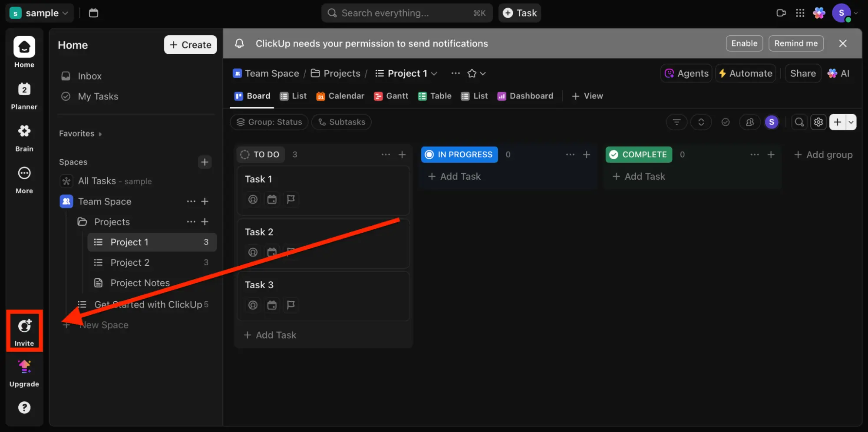This screenshot has height=432, width=868.
Task: Click the IN PROGRESS status label
Action: [459, 155]
